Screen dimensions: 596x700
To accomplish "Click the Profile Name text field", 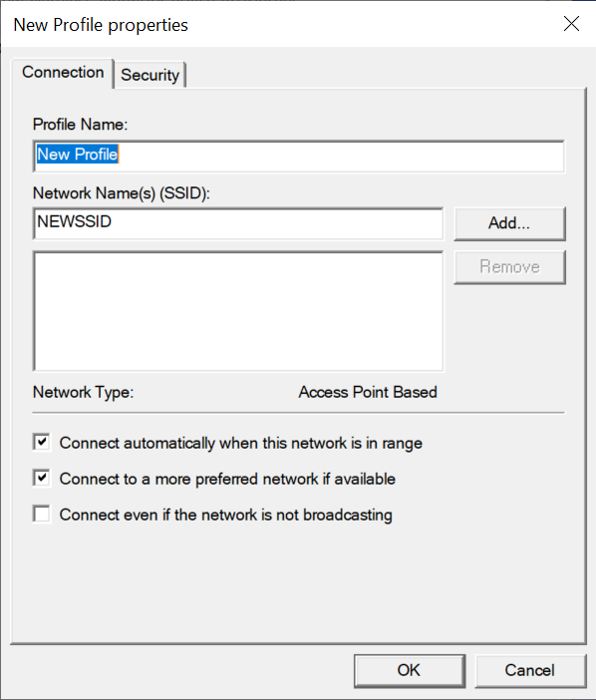I will click(298, 156).
